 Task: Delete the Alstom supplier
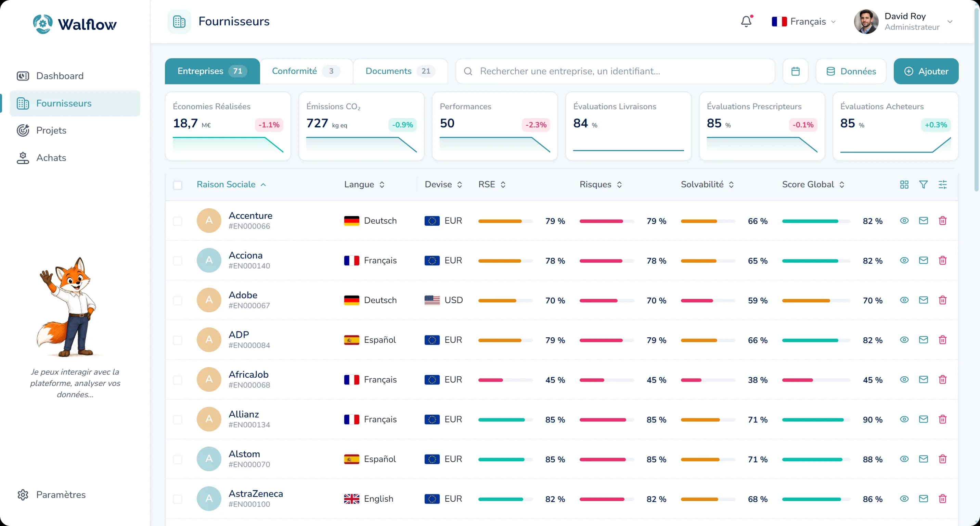943,459
